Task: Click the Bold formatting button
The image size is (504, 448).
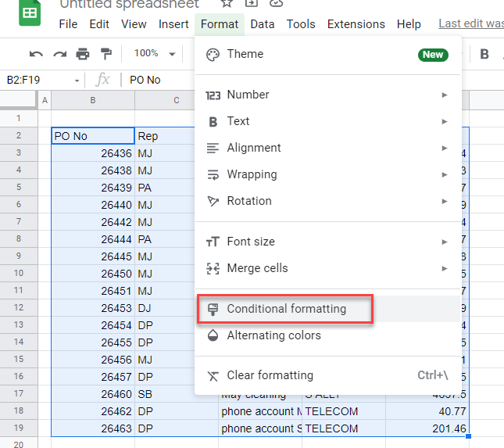Action: [x=484, y=54]
